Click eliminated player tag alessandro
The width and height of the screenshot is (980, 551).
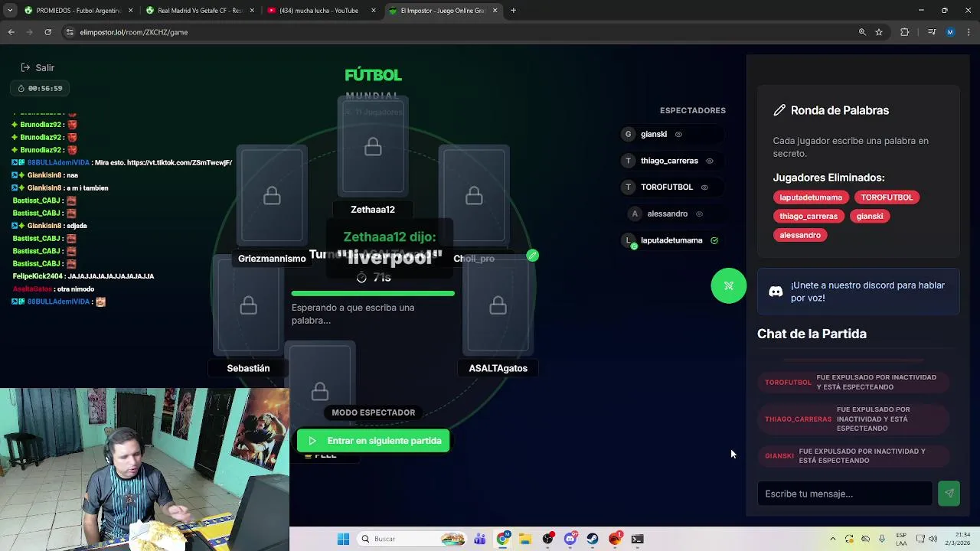tap(800, 235)
